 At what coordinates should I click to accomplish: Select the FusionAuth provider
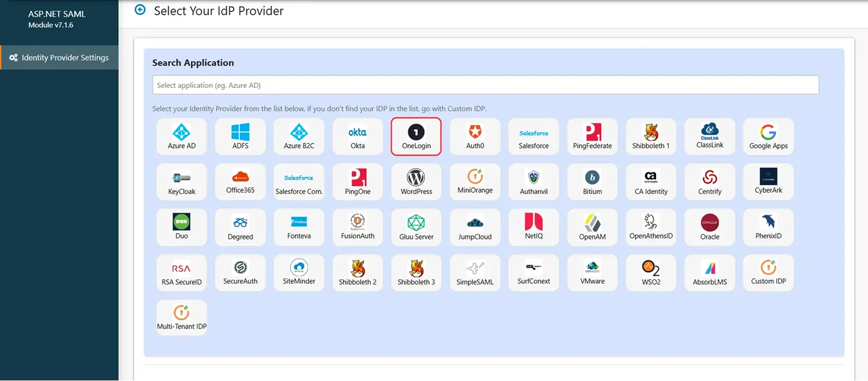point(358,227)
